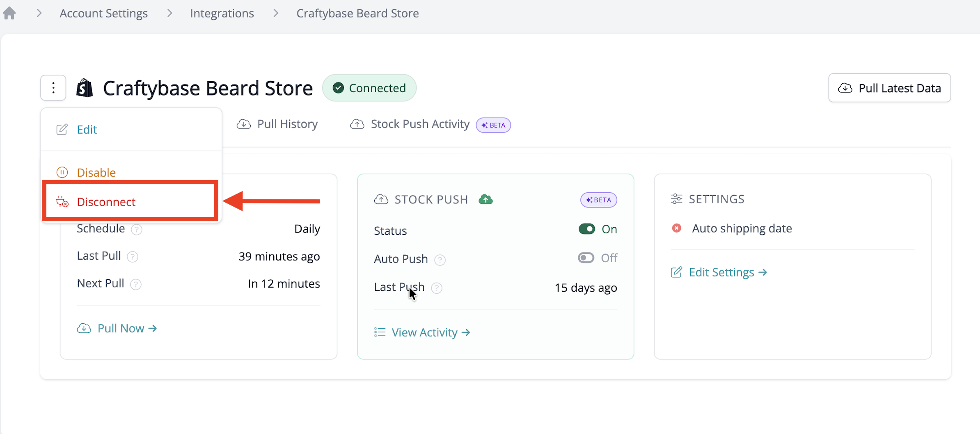Image resolution: width=980 pixels, height=434 pixels.
Task: Click the Shopify bag logo
Action: coord(85,88)
